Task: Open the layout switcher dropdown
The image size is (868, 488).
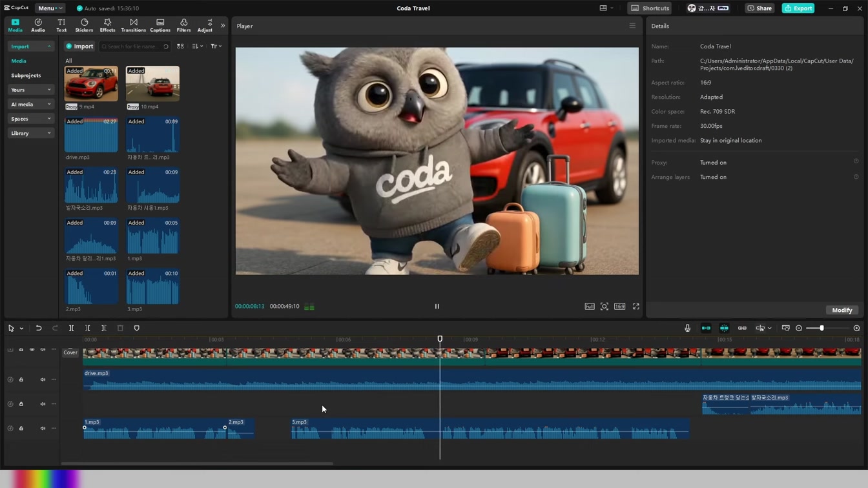Action: [x=606, y=8]
